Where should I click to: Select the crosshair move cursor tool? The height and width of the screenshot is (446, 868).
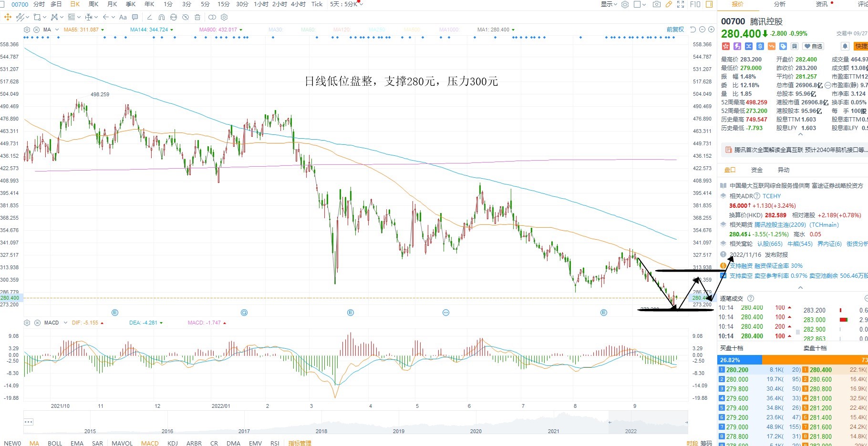7,17
